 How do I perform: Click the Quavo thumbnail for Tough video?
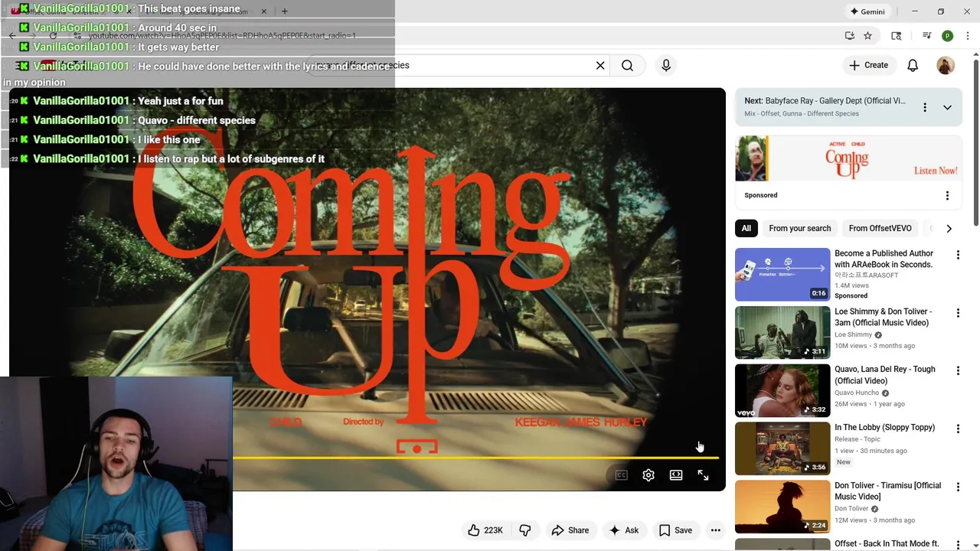click(x=782, y=390)
